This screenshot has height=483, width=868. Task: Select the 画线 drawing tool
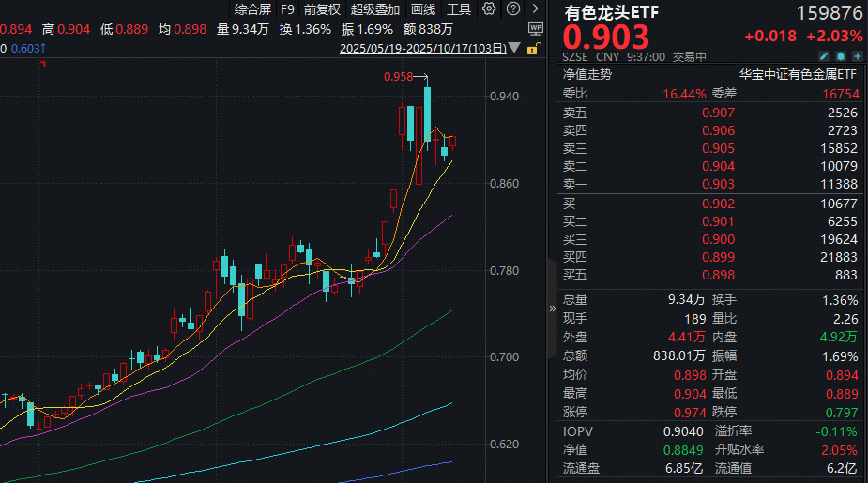point(423,9)
